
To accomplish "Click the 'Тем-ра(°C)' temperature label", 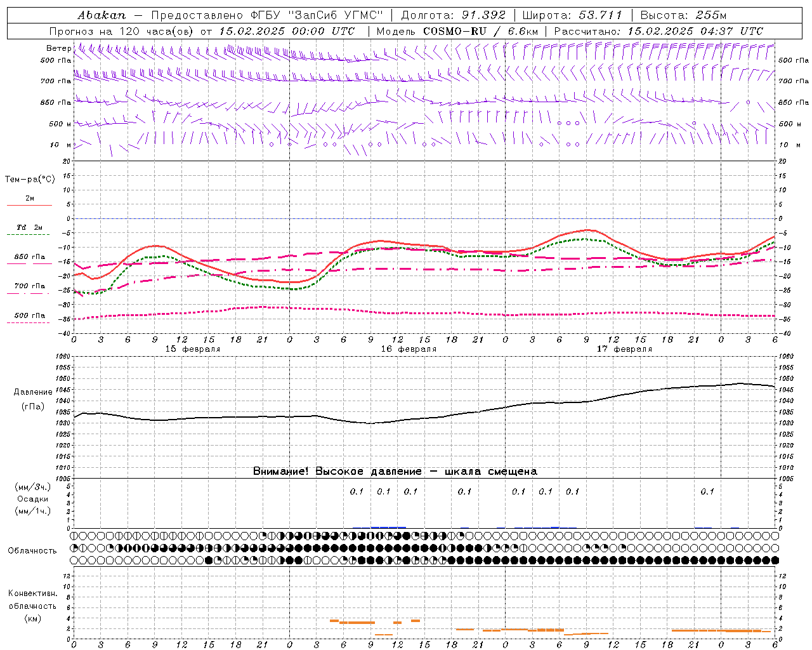I will coord(30,180).
